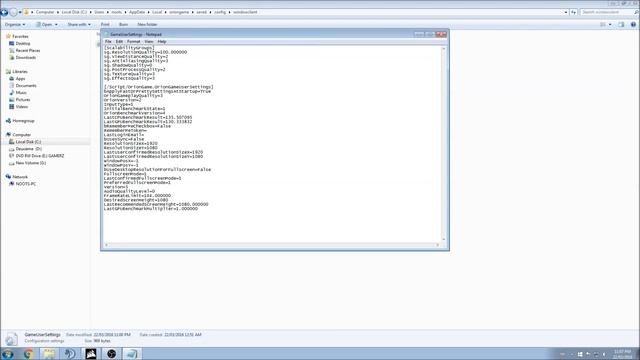Click the ResolutionSizeX=1920 line
Screen dimensions: 640x360
tap(131, 144)
